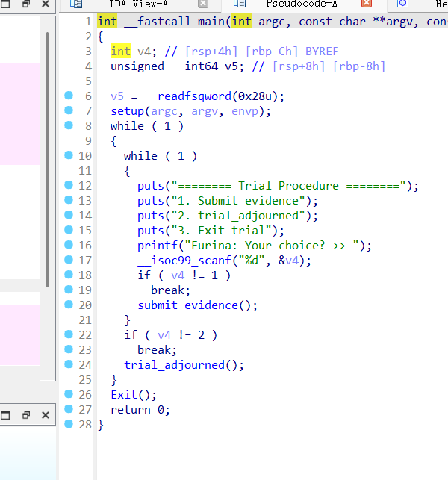Toggle breakpoint dot on line 18
The height and width of the screenshot is (480, 448).
[x=69, y=275]
